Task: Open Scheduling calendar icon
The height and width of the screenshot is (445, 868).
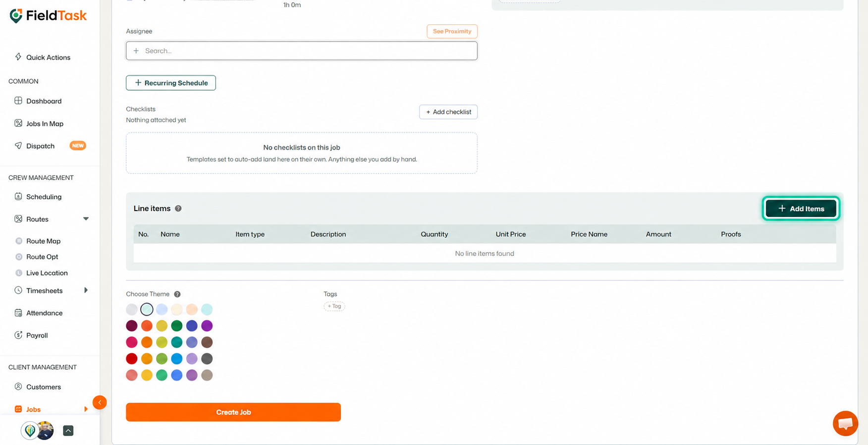Action: pyautogui.click(x=18, y=197)
